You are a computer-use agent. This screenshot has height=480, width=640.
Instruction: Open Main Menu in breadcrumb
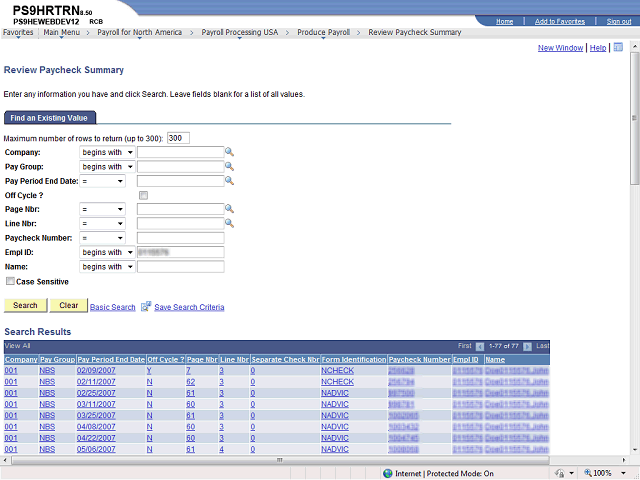(62, 32)
